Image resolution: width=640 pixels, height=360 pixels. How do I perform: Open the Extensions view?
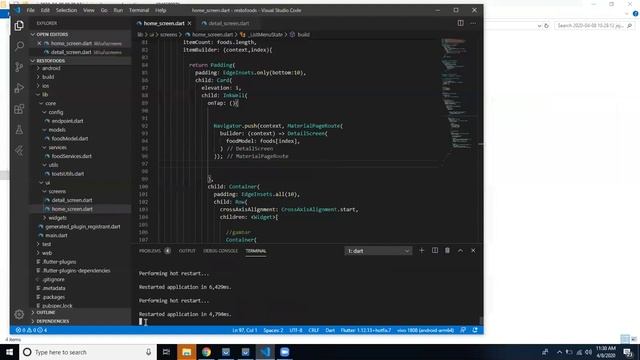[19, 109]
